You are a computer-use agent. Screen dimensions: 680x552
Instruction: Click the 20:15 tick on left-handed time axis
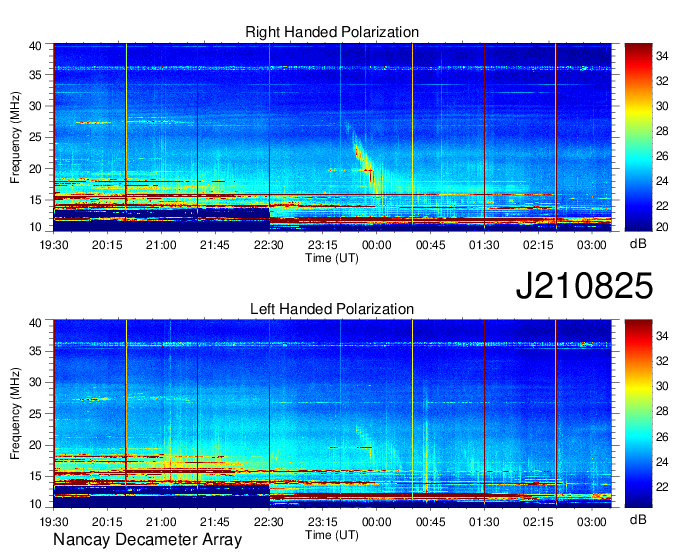(107, 522)
